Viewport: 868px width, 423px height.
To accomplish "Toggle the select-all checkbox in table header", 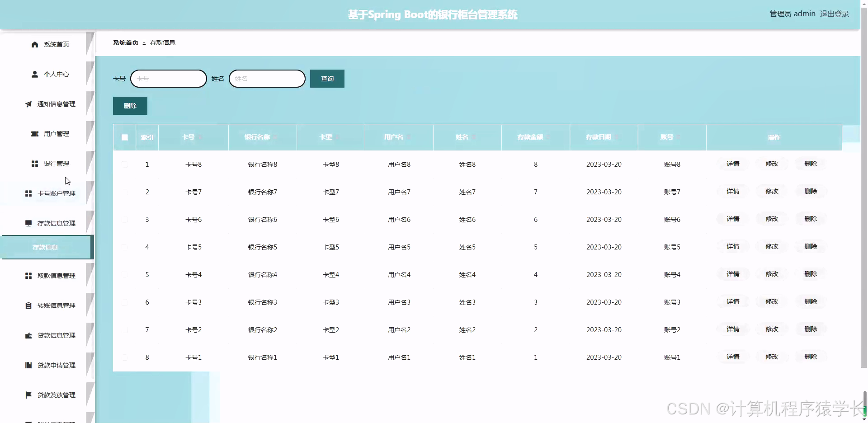I will pyautogui.click(x=125, y=137).
